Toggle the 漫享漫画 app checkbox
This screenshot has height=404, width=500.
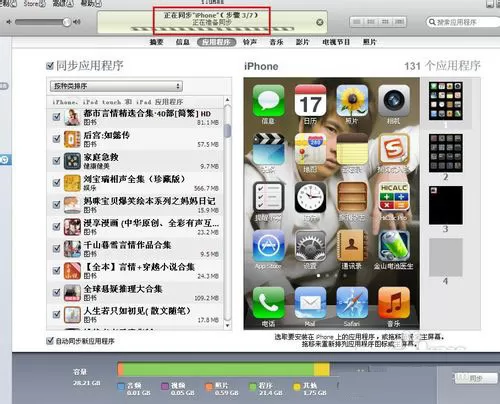point(57,227)
